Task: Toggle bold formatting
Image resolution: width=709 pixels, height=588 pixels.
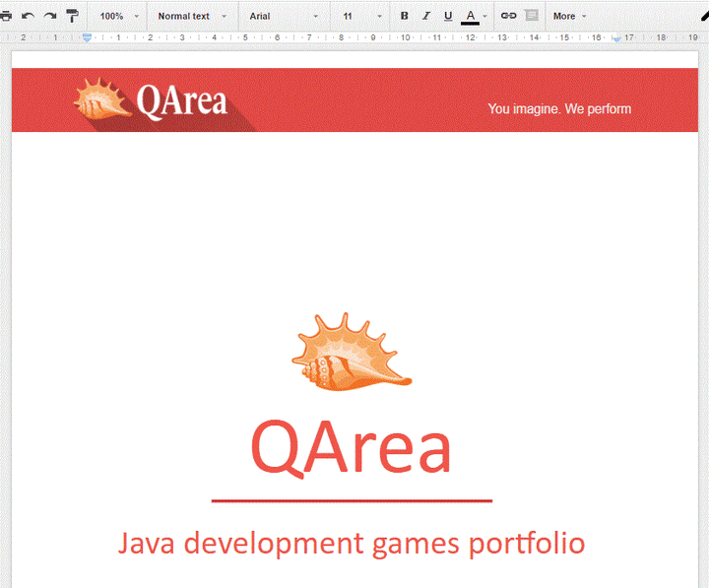Action: [405, 17]
